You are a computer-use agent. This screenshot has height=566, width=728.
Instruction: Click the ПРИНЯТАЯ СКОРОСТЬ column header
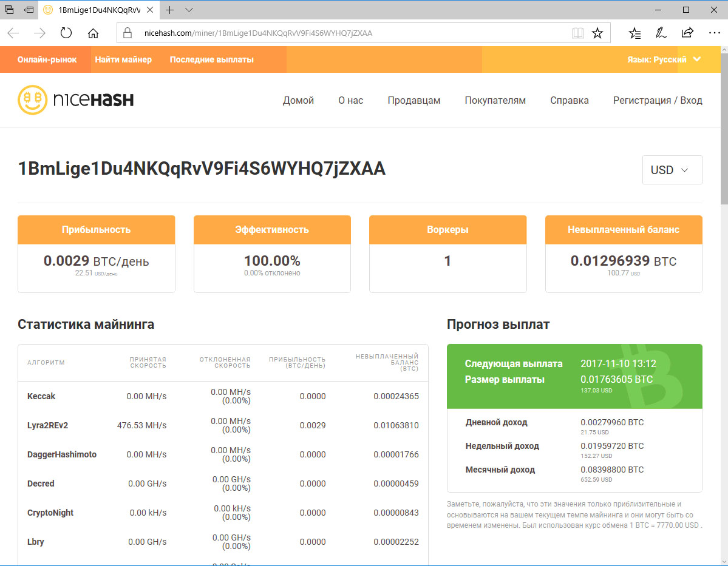click(148, 362)
